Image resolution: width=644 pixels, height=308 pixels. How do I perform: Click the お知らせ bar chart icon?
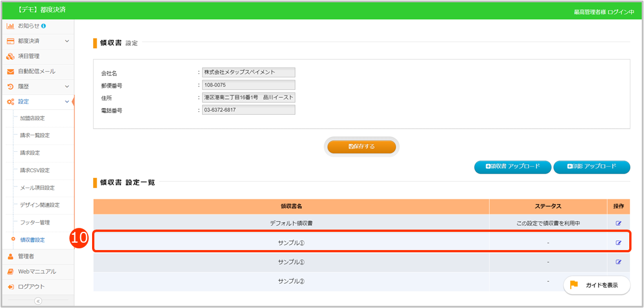10,26
